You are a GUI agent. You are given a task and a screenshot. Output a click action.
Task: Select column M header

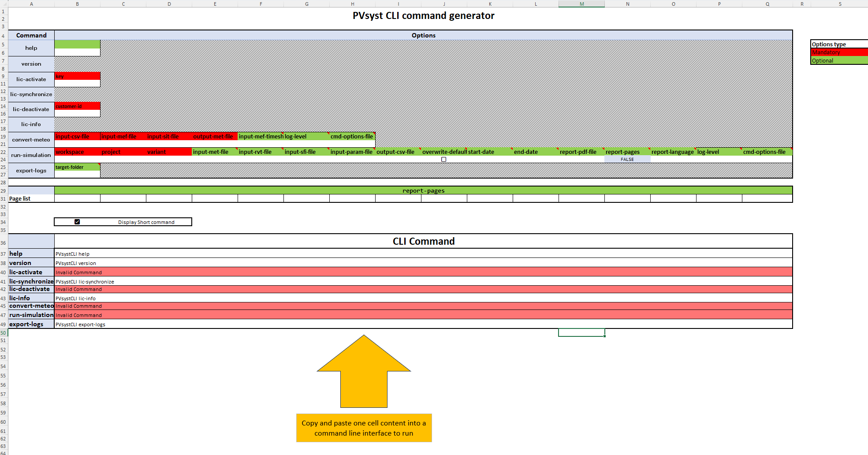click(581, 4)
